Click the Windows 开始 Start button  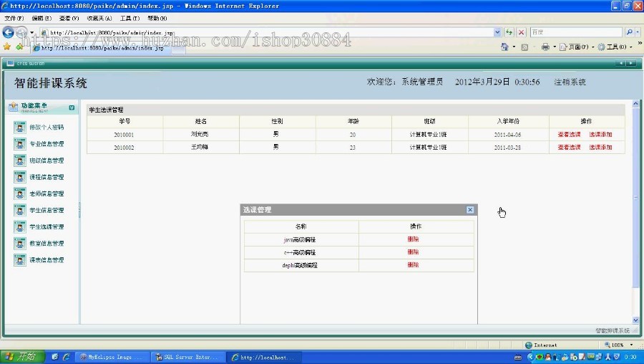[21, 357]
